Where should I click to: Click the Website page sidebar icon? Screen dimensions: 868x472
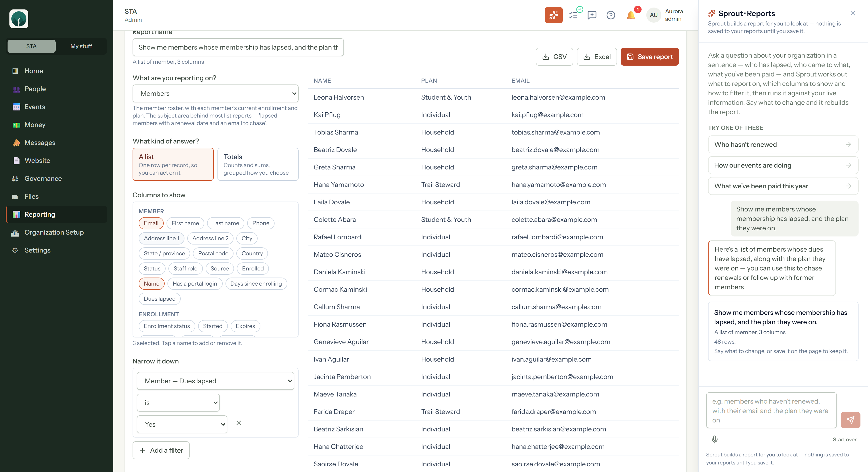pyautogui.click(x=16, y=160)
